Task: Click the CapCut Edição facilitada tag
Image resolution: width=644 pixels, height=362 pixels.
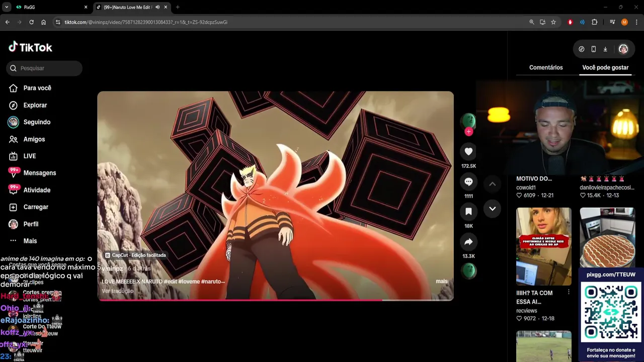Action: pyautogui.click(x=135, y=255)
